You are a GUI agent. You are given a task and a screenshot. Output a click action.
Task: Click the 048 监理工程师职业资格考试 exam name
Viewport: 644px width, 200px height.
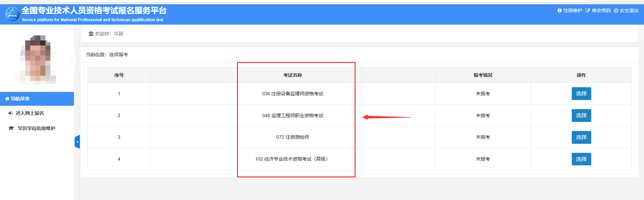(292, 115)
